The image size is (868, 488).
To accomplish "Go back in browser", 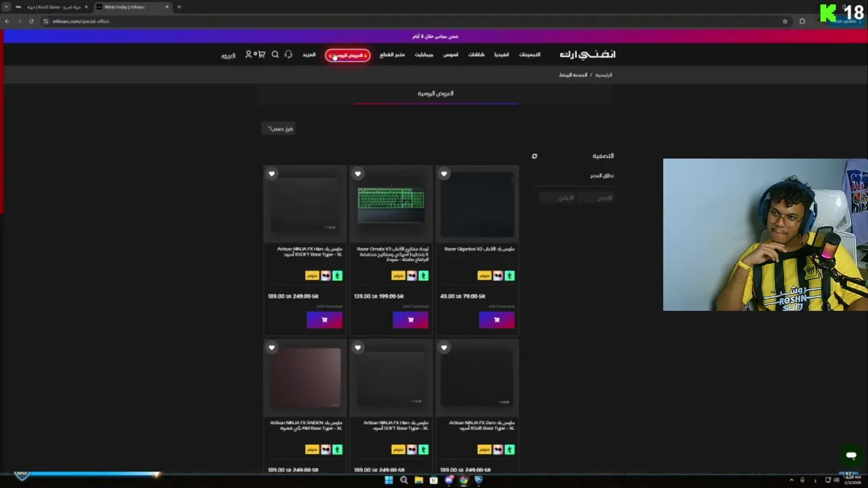I will 7,21.
